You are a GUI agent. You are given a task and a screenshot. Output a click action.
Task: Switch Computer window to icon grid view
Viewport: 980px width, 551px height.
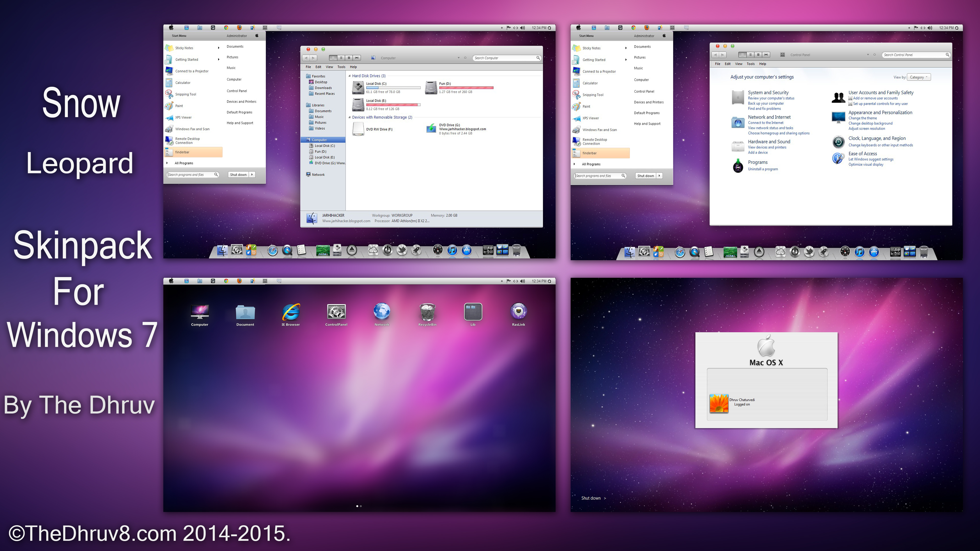333,58
